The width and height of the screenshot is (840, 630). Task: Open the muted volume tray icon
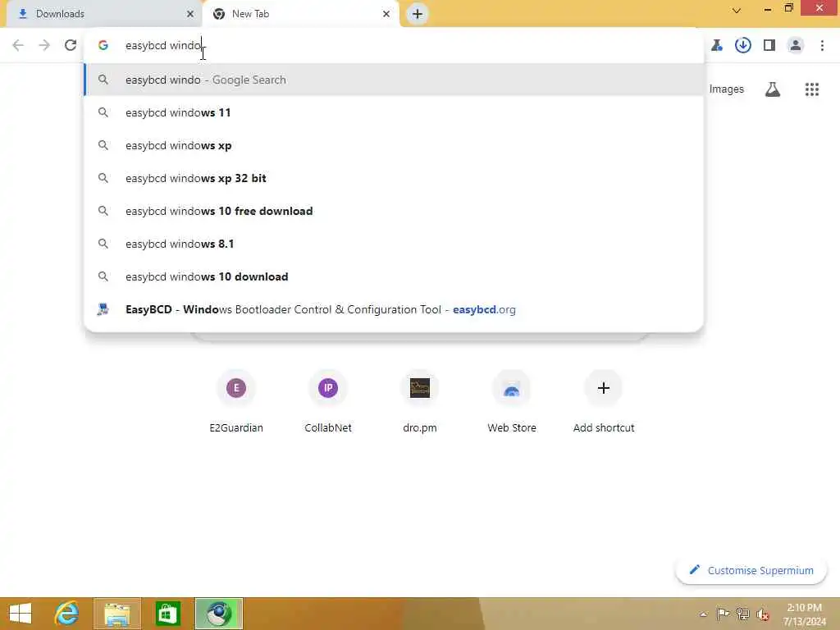[x=763, y=614]
